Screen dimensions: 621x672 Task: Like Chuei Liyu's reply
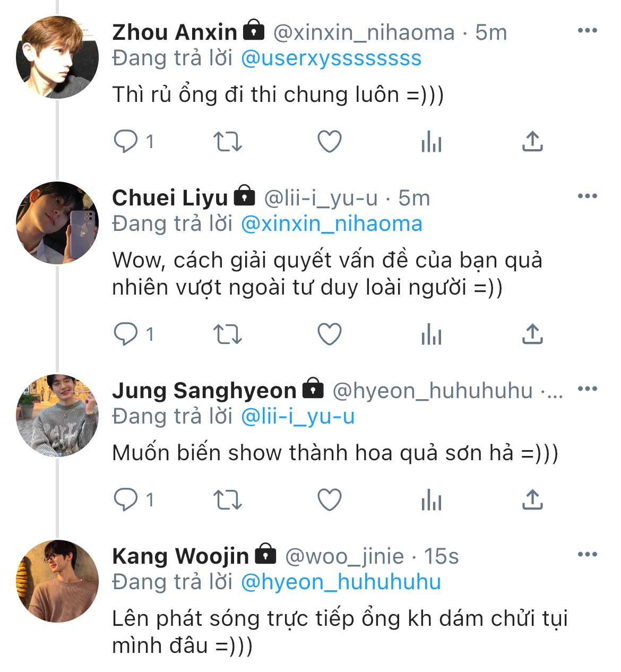(329, 334)
